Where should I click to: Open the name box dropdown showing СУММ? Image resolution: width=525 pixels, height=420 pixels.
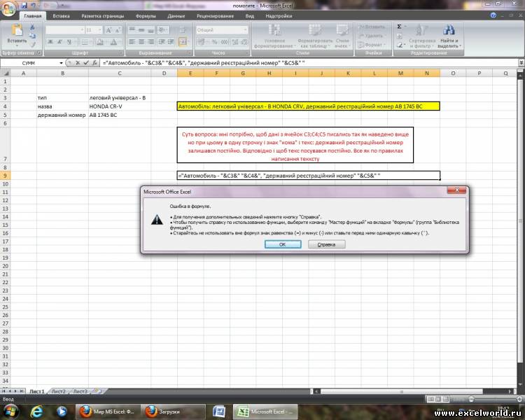pyautogui.click(x=62, y=63)
